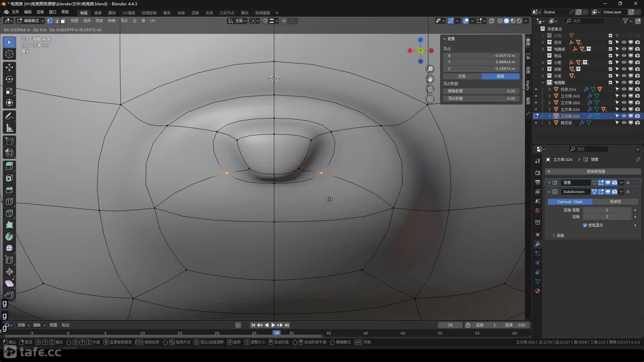Toggle visibility eye of 立方体.003

(x=624, y=96)
